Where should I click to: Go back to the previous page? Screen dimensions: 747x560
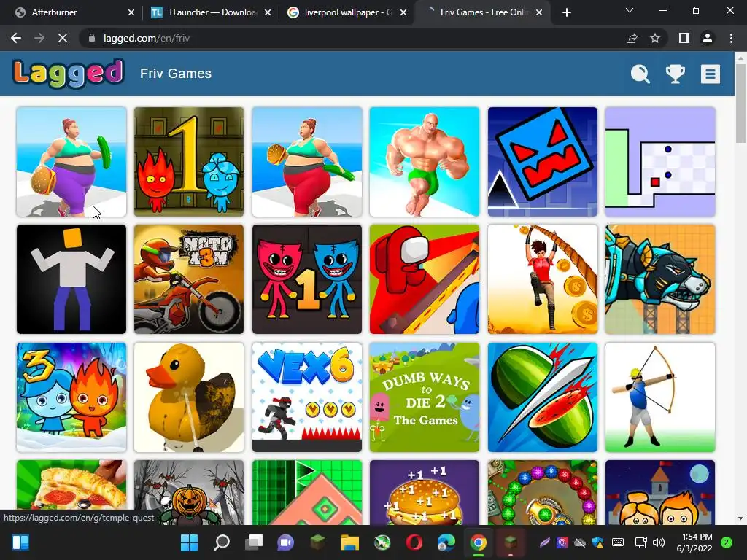pos(16,38)
